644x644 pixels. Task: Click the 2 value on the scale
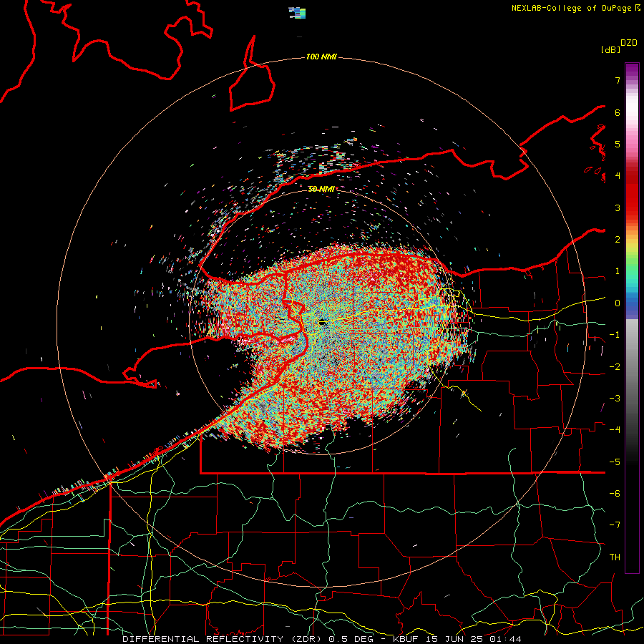(x=618, y=240)
